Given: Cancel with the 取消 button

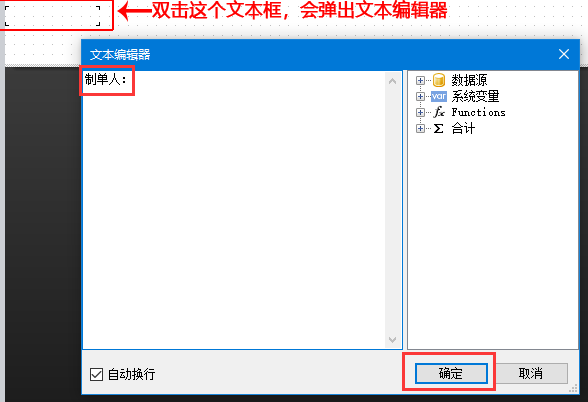Looking at the screenshot, I should (x=531, y=373).
